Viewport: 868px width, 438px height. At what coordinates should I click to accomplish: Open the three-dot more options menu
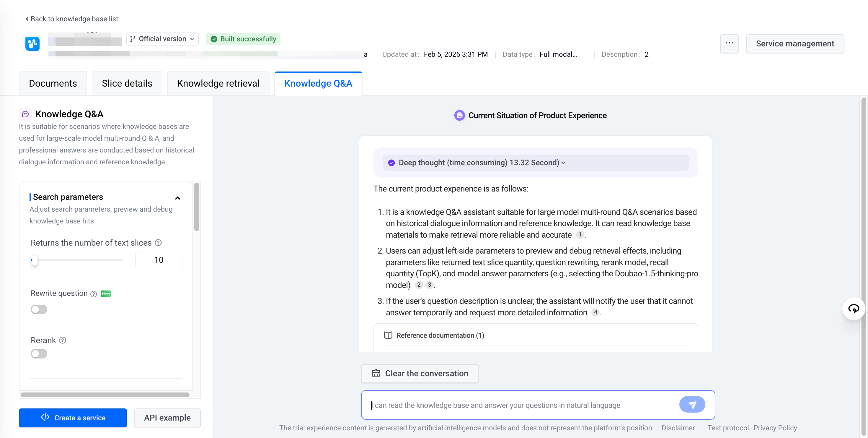[x=729, y=43]
